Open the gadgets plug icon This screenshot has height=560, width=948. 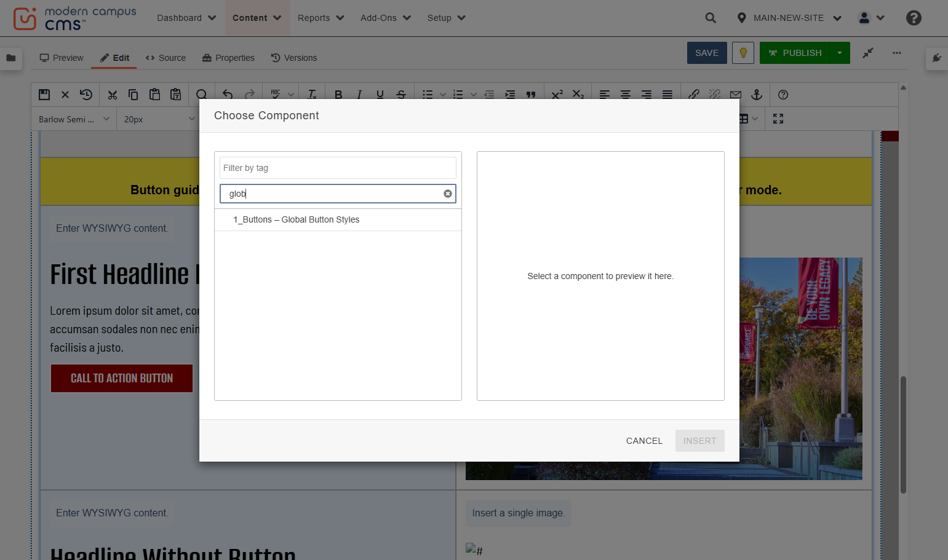pos(936,58)
